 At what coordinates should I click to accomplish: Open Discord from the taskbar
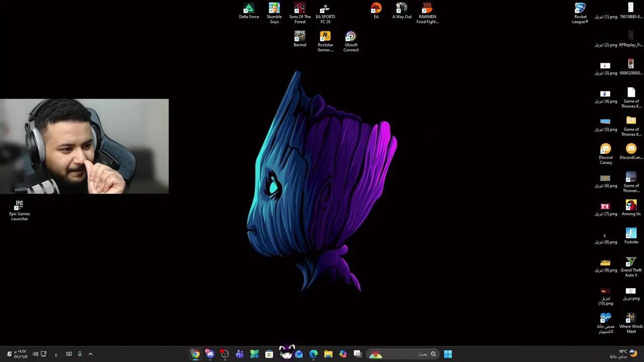coord(210,354)
